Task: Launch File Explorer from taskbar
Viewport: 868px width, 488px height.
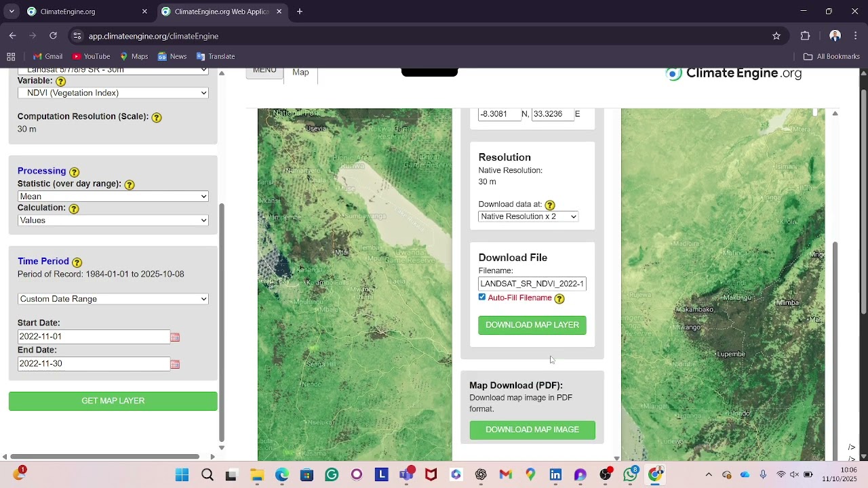Action: [x=256, y=474]
